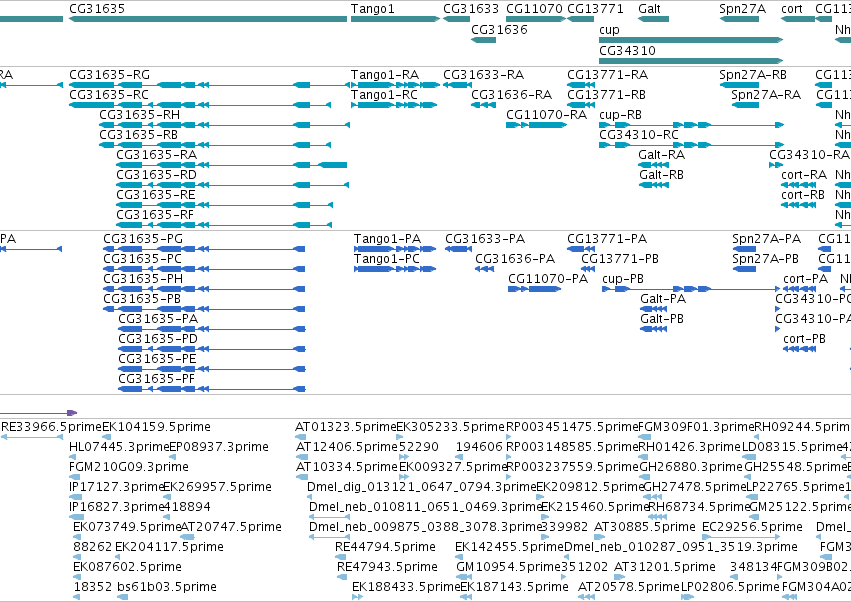Click the Tango1 gene label

click(372, 9)
